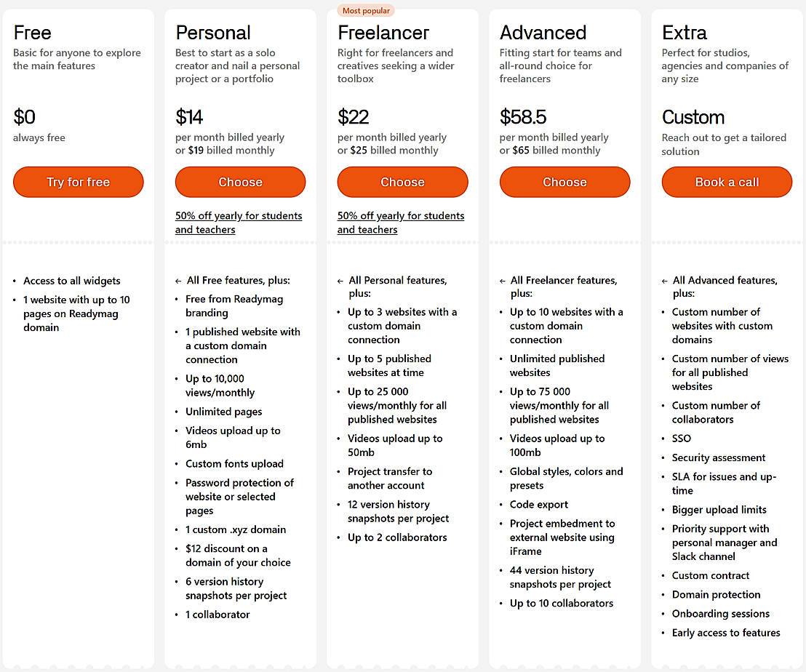Select the "Personal" plan title

point(213,33)
